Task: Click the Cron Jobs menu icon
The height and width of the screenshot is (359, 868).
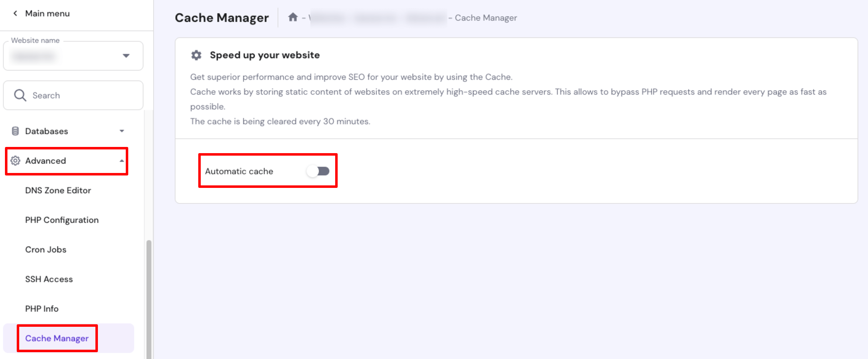Action: coord(46,249)
